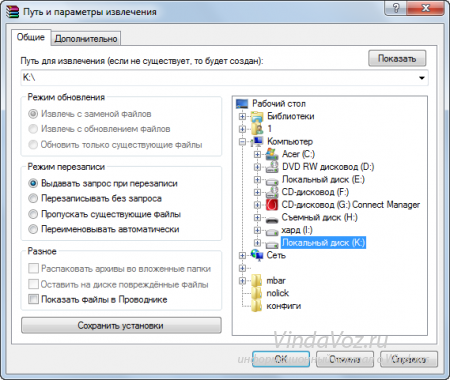Expand the mbar folder node
This screenshot has width=450, height=380.
click(242, 281)
